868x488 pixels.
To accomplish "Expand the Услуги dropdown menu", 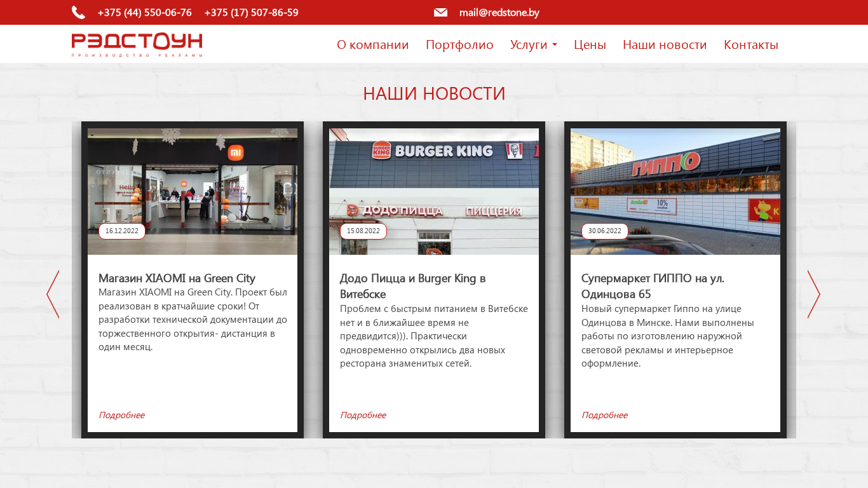I will 534,44.
